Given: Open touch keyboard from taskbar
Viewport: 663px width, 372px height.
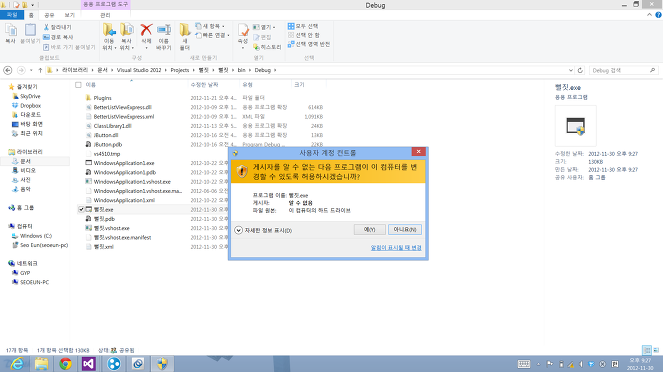Looking at the screenshot, I should [523, 364].
